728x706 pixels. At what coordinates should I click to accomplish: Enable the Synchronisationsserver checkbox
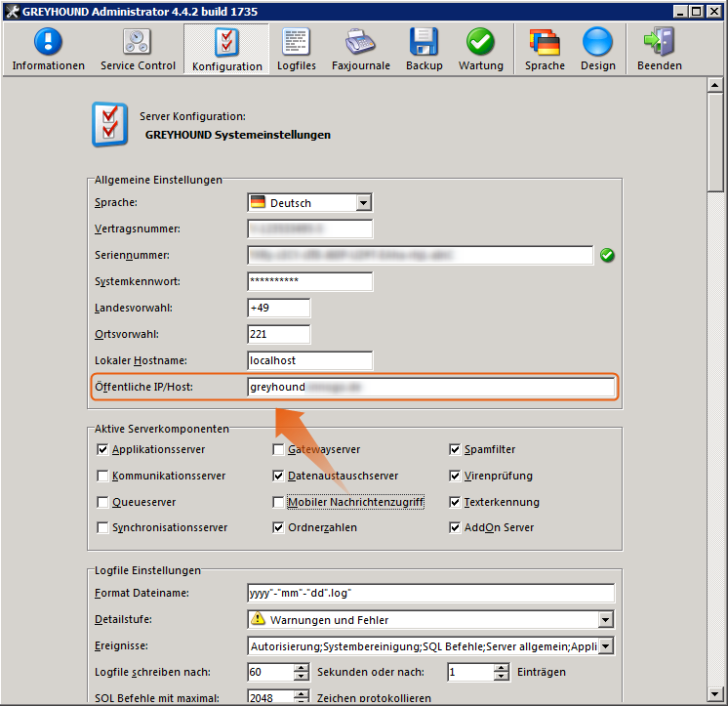102,527
